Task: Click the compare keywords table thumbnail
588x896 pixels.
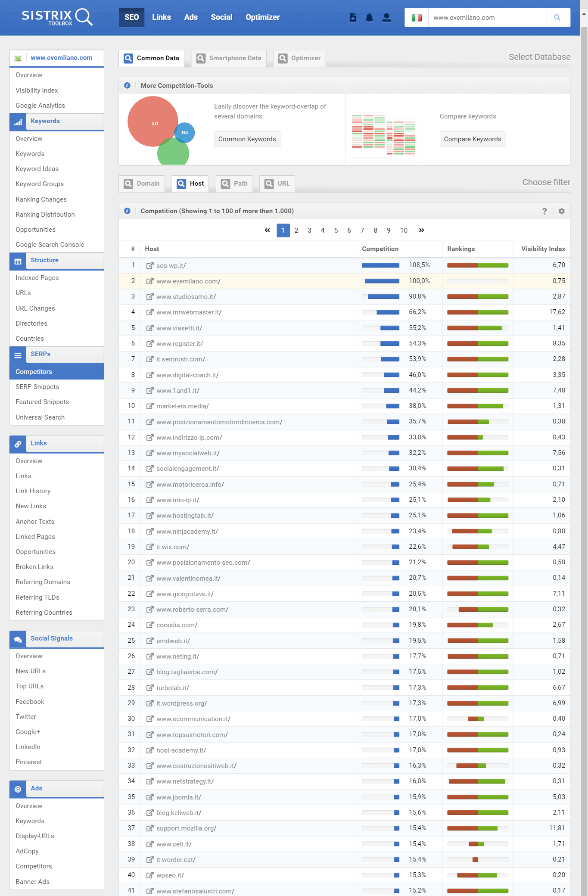Action: pyautogui.click(x=383, y=137)
